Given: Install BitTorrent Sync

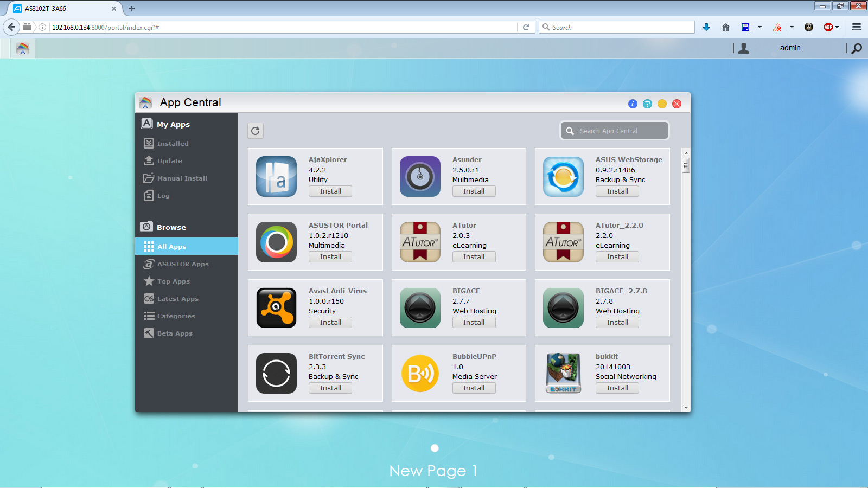Looking at the screenshot, I should pos(330,388).
